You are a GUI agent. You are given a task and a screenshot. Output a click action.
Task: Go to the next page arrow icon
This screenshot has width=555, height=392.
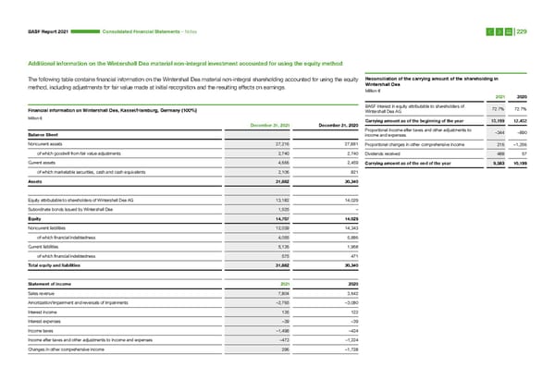click(499, 31)
